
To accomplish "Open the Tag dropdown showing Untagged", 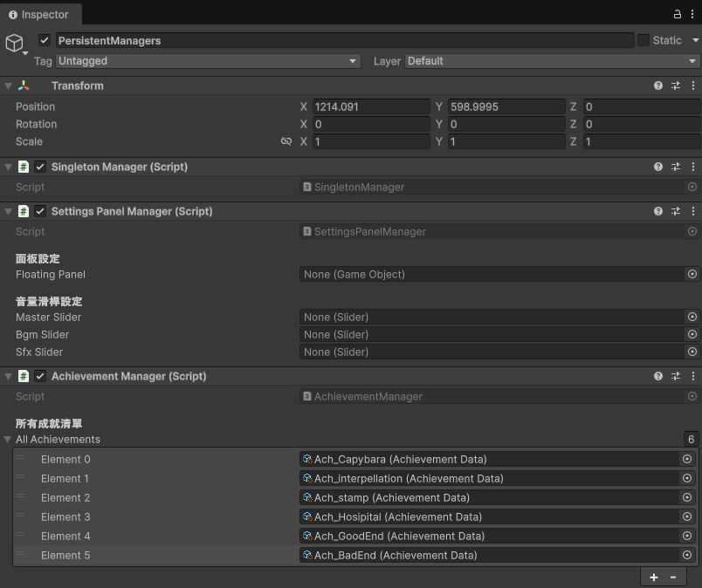I will (208, 61).
